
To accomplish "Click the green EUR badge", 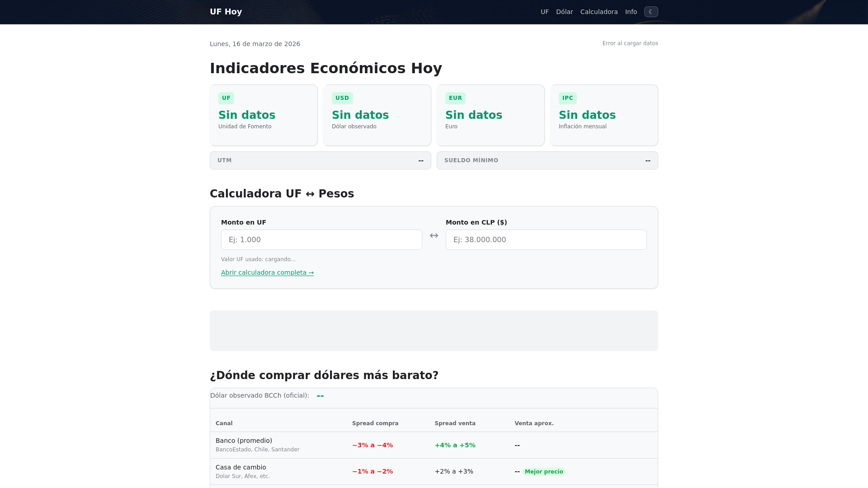I will click(x=455, y=98).
